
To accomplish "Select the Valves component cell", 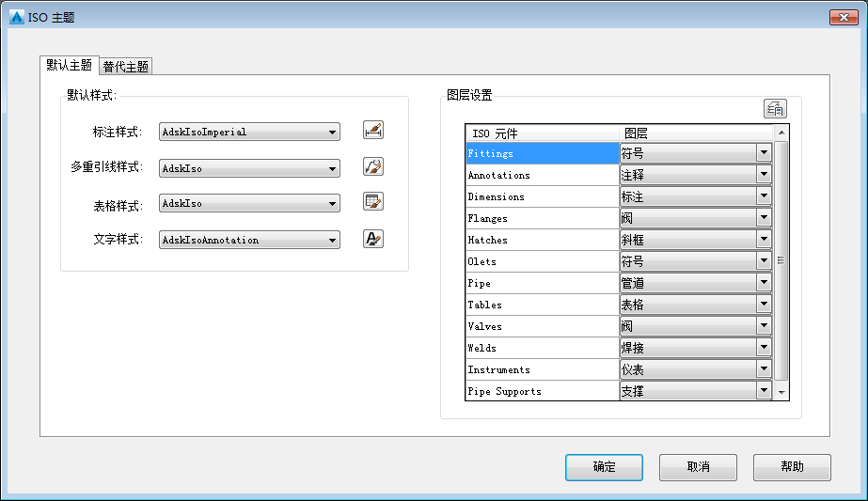I will (x=543, y=326).
